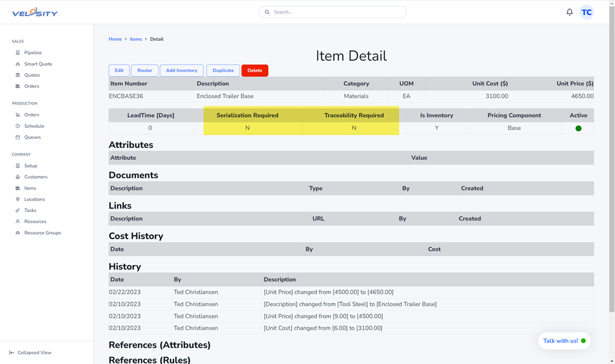Click the notification bell icon
The height and width of the screenshot is (364, 615).
coord(569,12)
